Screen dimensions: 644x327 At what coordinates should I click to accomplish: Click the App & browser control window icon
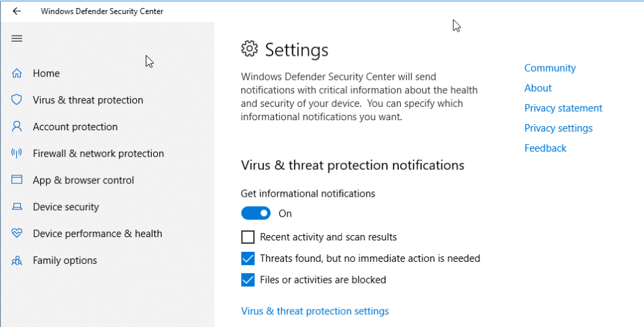pos(17,180)
